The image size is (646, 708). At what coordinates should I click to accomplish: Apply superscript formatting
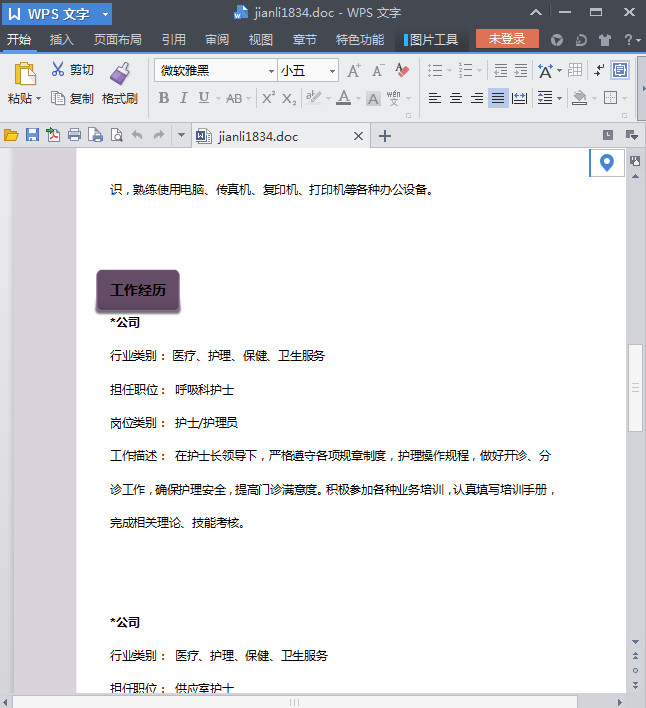click(x=268, y=98)
